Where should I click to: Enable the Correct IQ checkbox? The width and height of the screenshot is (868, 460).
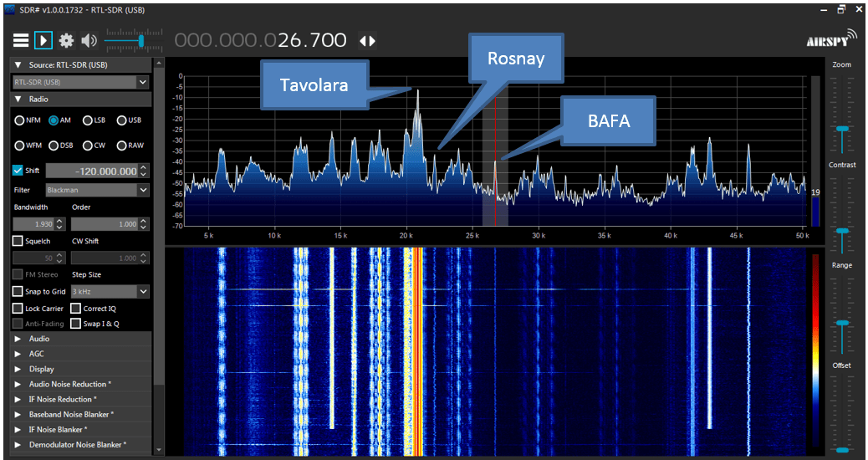(76, 309)
